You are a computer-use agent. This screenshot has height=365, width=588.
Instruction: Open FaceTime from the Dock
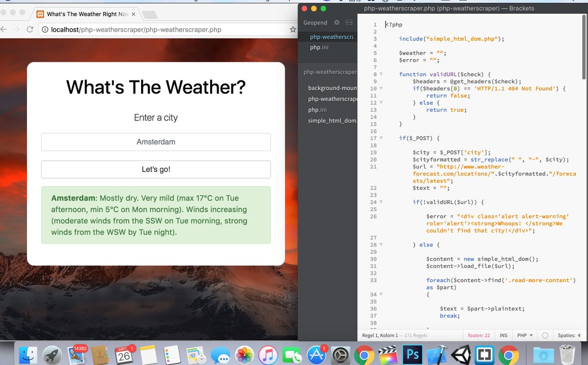click(x=292, y=355)
